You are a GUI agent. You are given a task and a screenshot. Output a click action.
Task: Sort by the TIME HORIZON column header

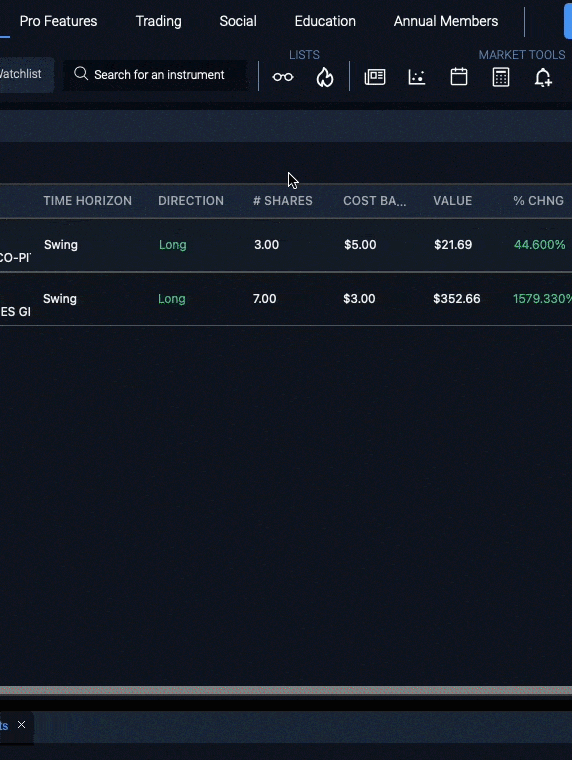(x=88, y=201)
